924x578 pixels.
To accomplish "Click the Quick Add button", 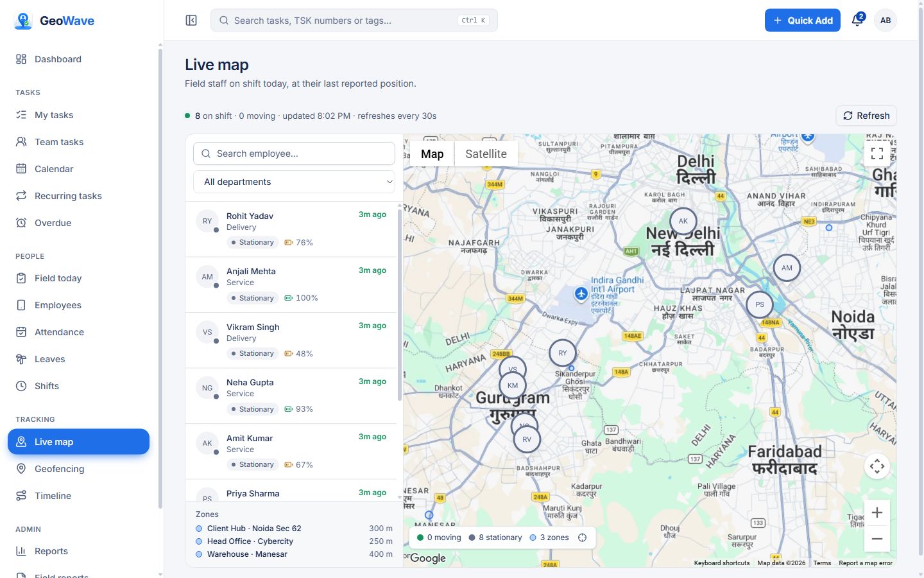I will point(803,21).
